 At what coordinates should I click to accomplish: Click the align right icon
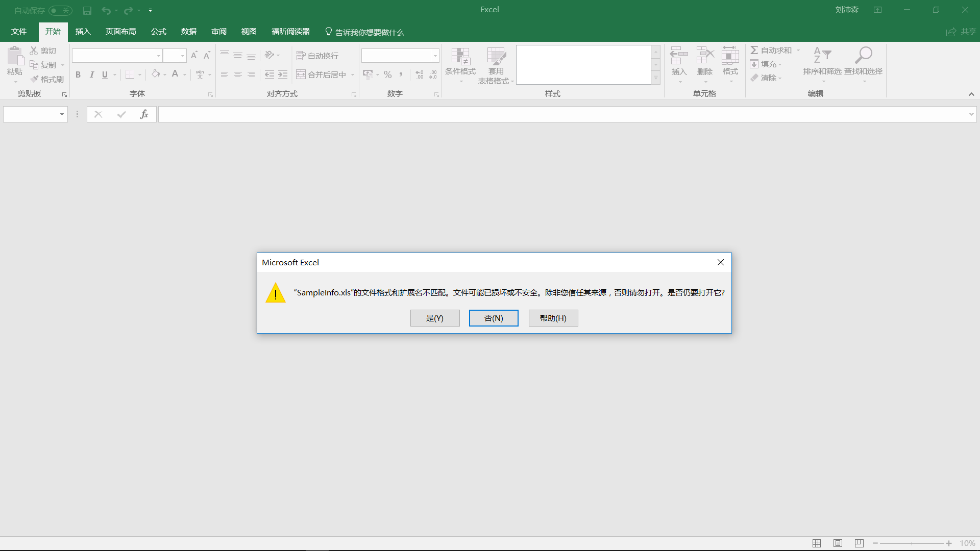click(x=251, y=74)
